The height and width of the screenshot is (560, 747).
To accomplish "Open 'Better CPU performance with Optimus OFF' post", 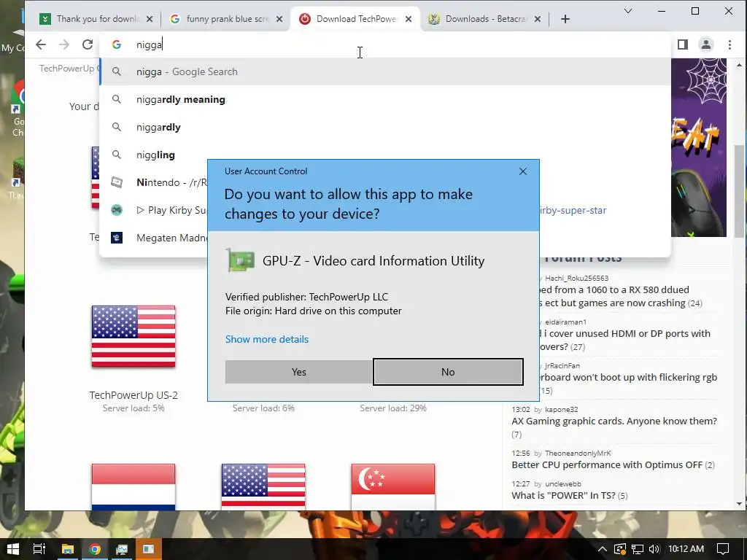I will pos(607,464).
